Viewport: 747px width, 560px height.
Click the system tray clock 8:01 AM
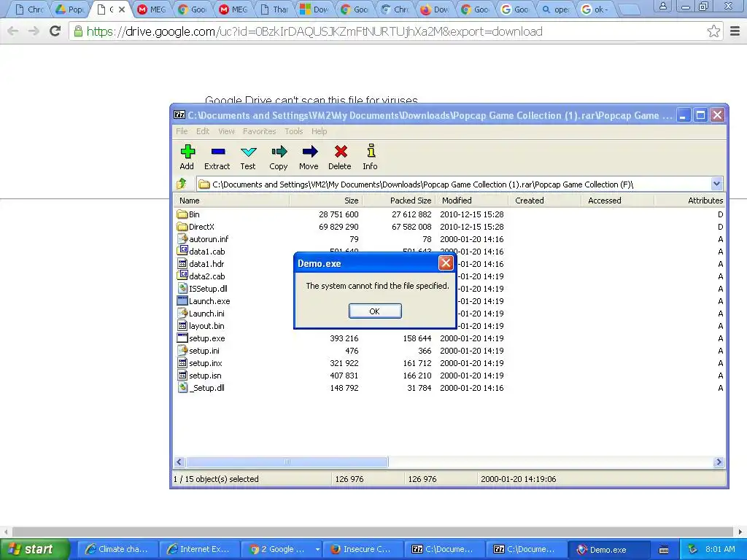tap(720, 550)
